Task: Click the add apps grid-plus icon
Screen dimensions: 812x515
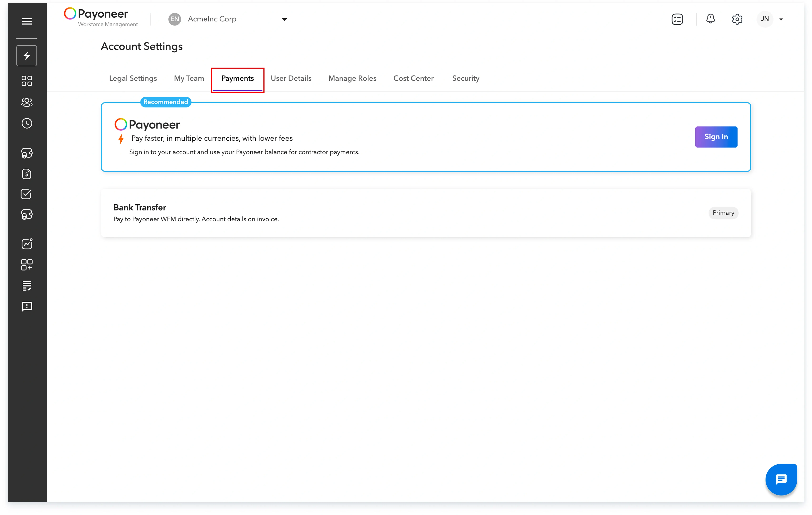Action: [x=27, y=265]
